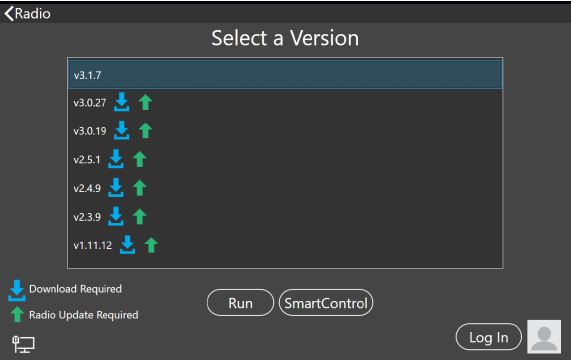This screenshot has height=360, width=571.
Task: Click green update arrow beside v3.0.27
Action: (x=145, y=102)
